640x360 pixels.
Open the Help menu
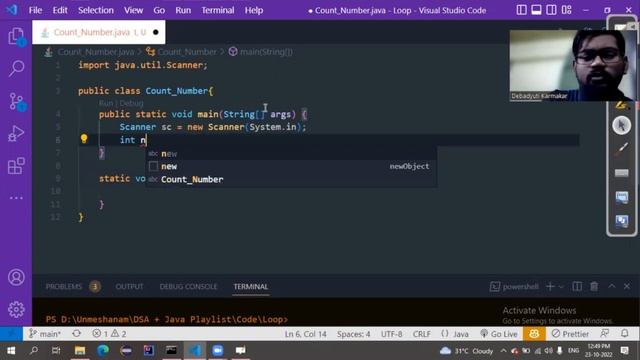pyautogui.click(x=253, y=10)
